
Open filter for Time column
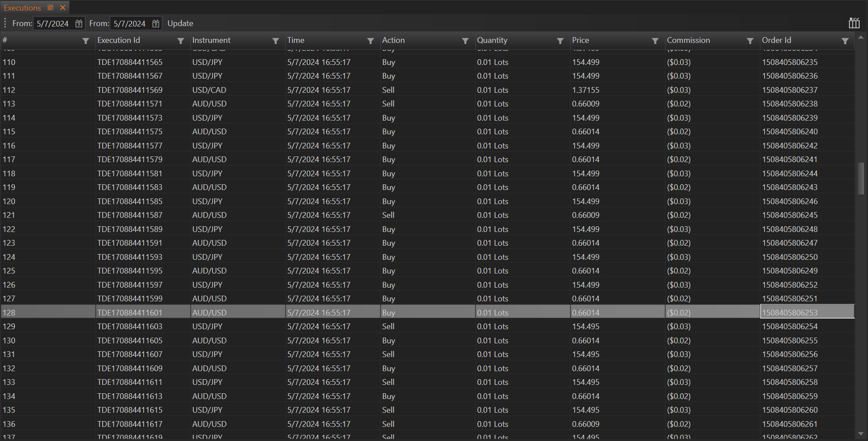click(x=370, y=41)
